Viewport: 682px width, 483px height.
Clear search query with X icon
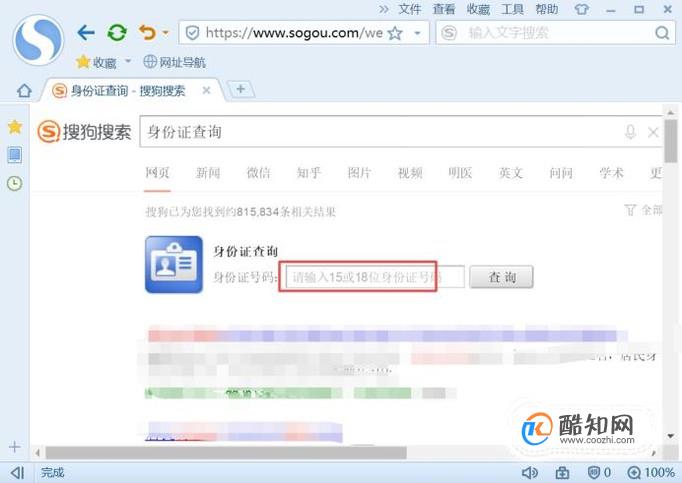[653, 132]
